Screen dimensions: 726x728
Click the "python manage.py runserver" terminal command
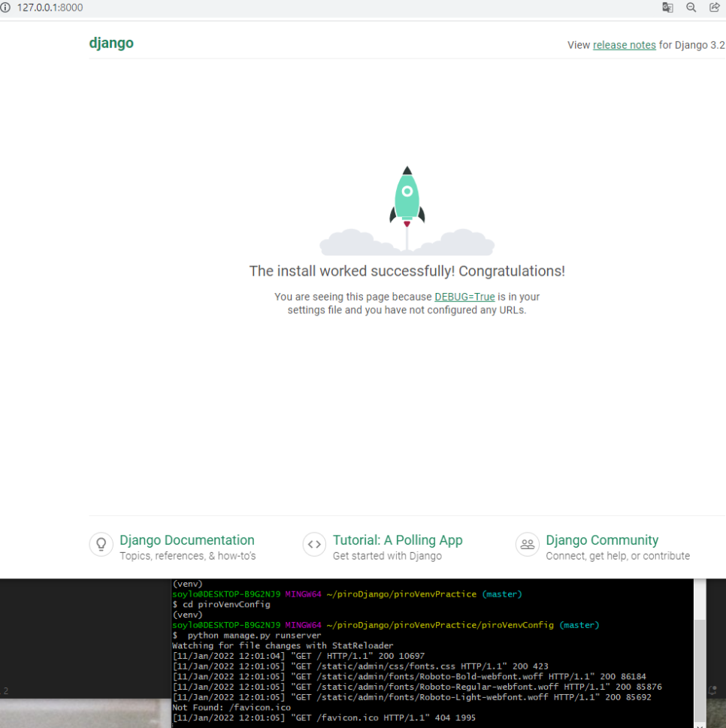(254, 635)
